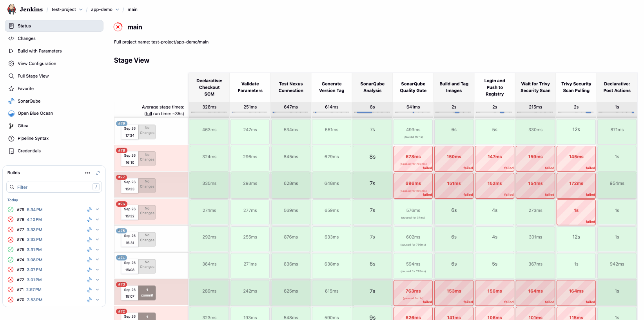Open the Changes sidebar icon

[11, 38]
